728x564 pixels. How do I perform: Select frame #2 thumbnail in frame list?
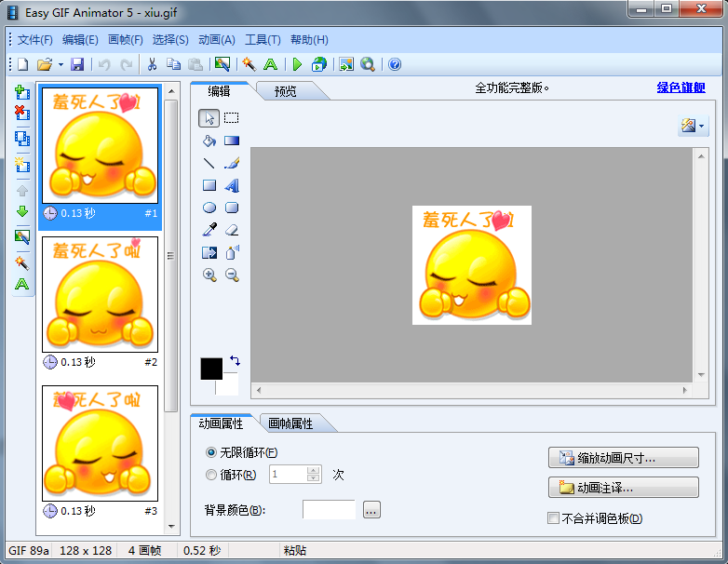point(100,294)
